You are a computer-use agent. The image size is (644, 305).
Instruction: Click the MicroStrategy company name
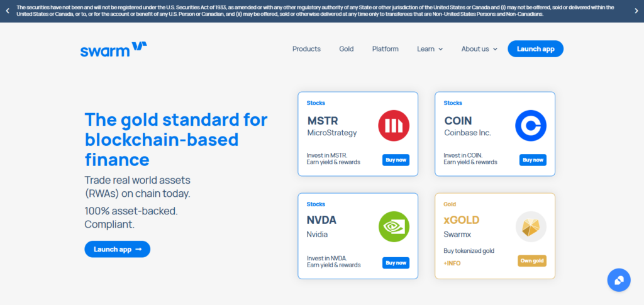point(332,133)
